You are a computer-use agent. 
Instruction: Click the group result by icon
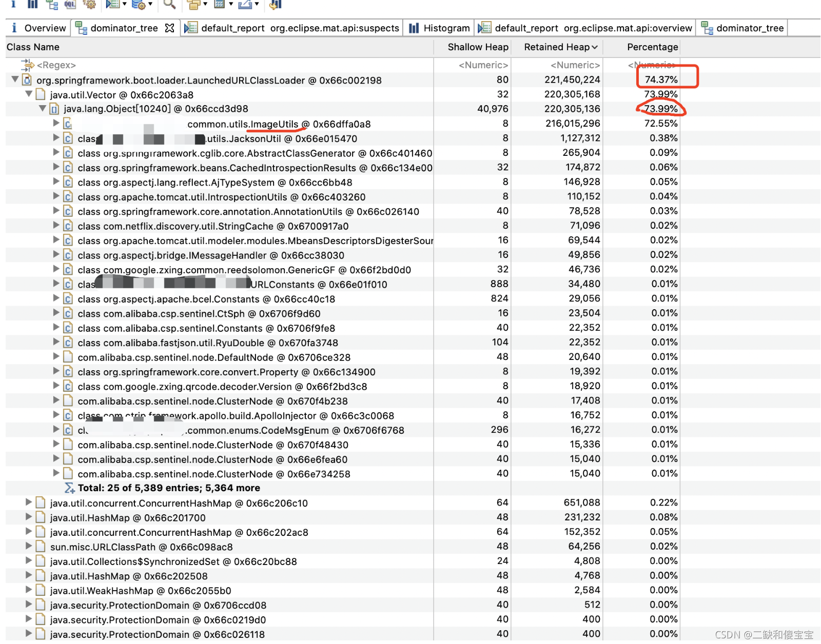(x=194, y=5)
